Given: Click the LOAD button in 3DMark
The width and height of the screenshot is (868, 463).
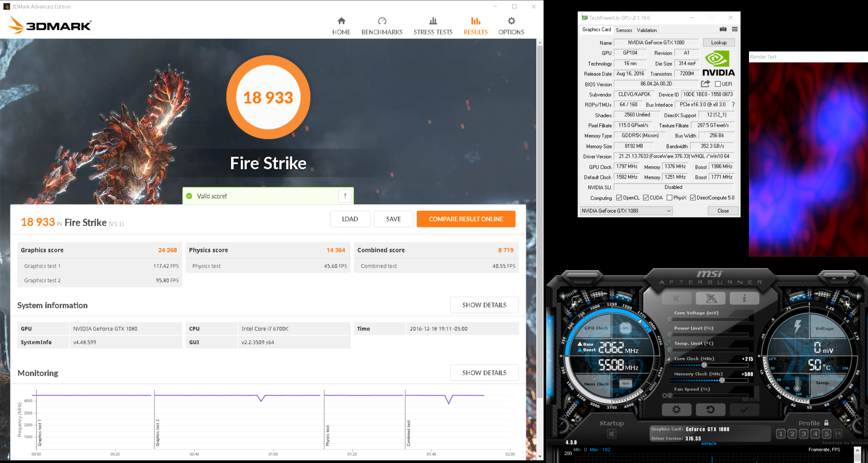Looking at the screenshot, I should click(x=350, y=219).
